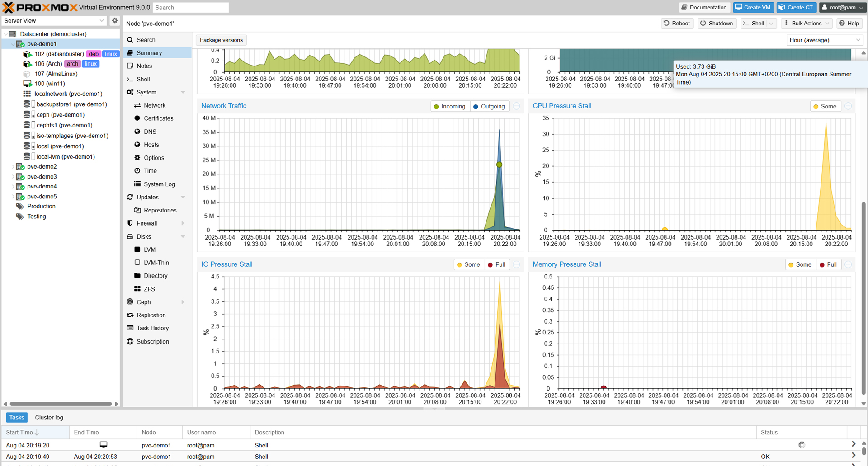Click the Search input field
Screen dimensions: 868x466
(x=190, y=7)
